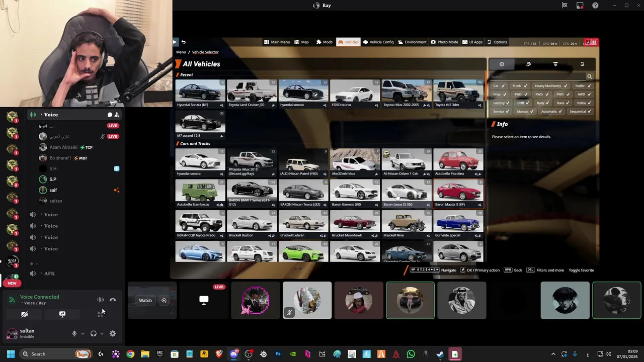Open the UI Apps menu item
644x362 pixels.
coord(472,42)
